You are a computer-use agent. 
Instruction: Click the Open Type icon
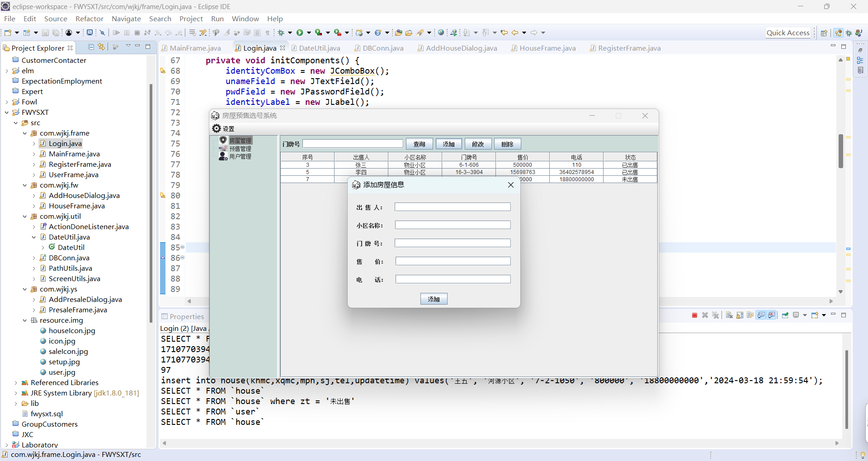pyautogui.click(x=398, y=33)
